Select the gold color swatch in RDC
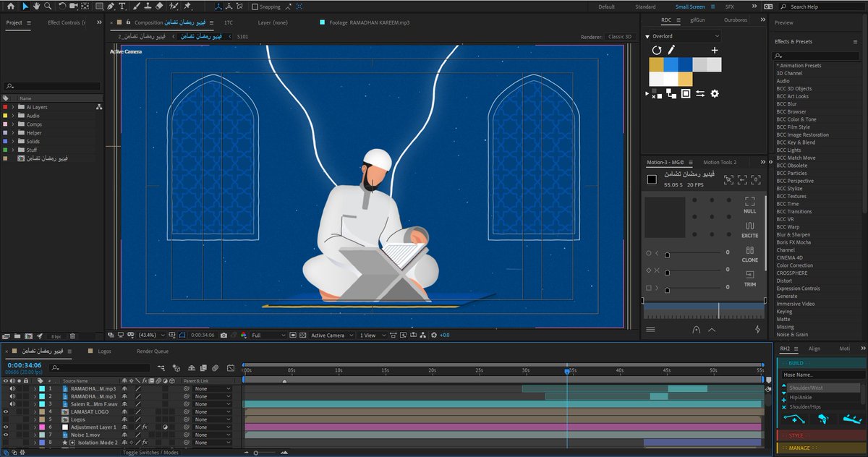This screenshot has height=457, width=868. 656,64
